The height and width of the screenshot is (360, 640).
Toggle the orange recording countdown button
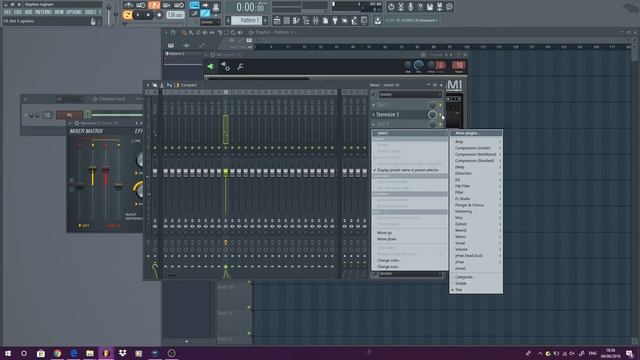(154, 5)
